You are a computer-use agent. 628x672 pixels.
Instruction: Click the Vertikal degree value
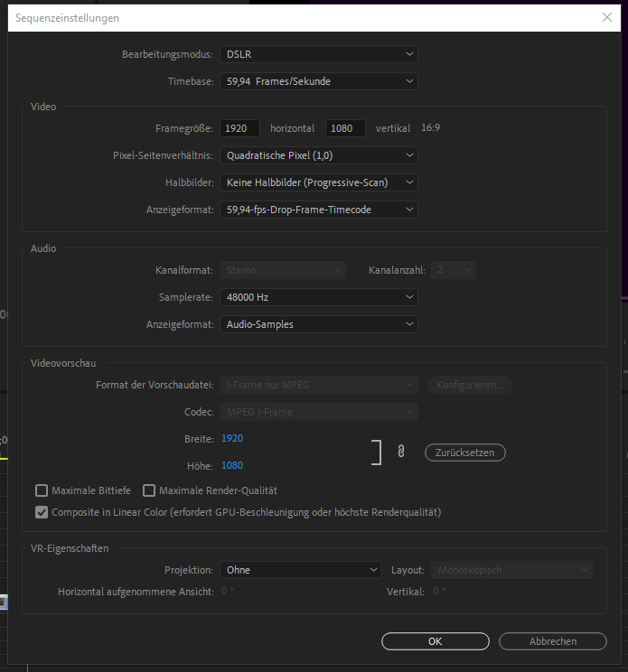pos(439,591)
